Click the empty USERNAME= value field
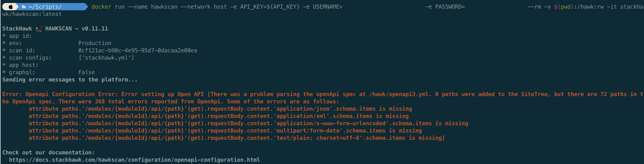 [382, 7]
